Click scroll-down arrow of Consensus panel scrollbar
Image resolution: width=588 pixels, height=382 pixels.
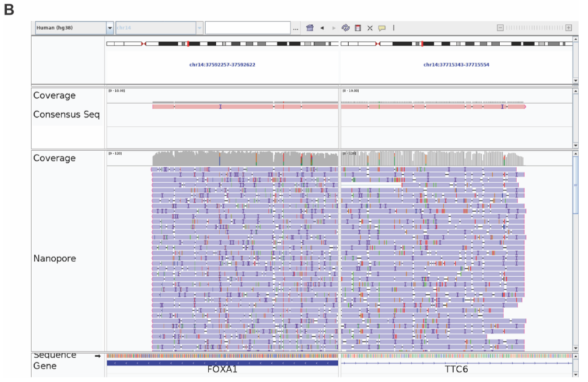(576, 146)
